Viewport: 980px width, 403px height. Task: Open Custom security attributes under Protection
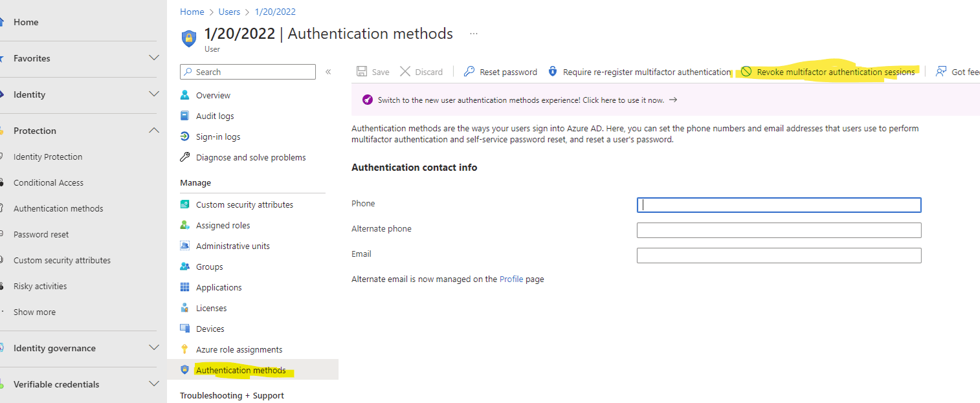point(62,260)
